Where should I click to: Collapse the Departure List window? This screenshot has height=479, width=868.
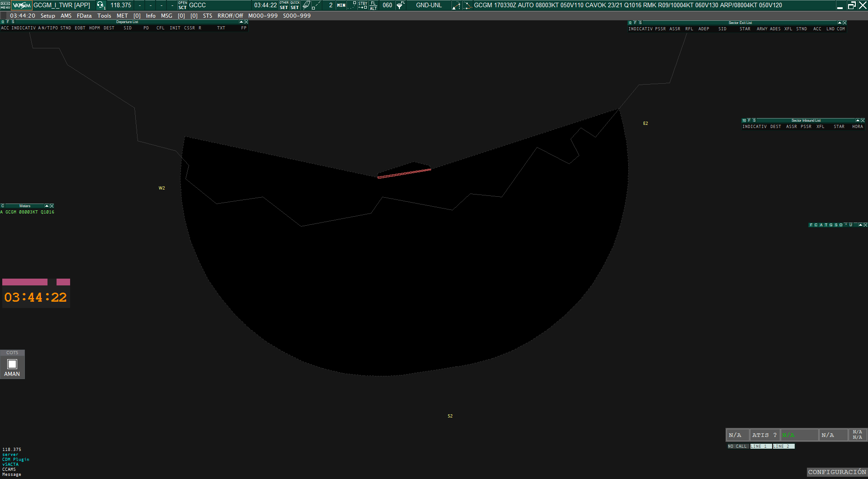coord(241,22)
